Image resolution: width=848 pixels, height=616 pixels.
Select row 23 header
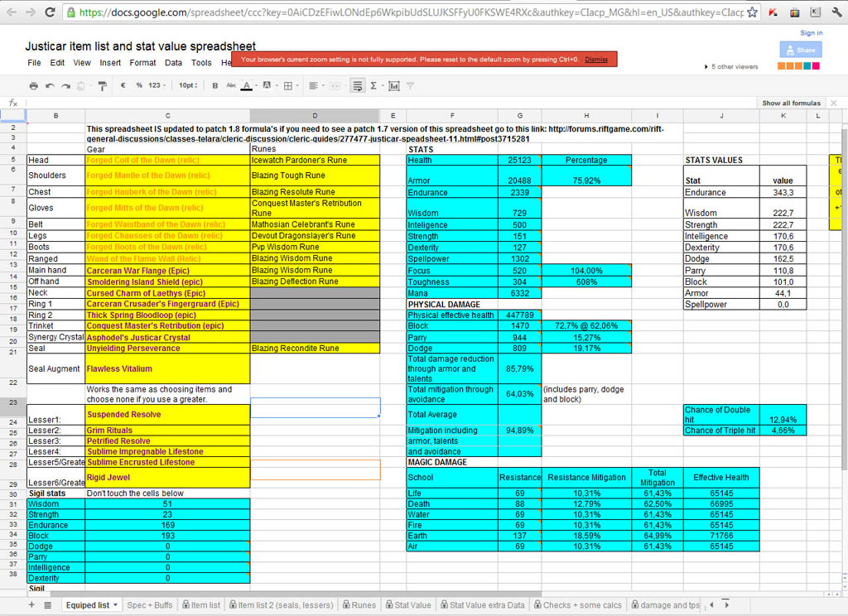tap(13, 403)
